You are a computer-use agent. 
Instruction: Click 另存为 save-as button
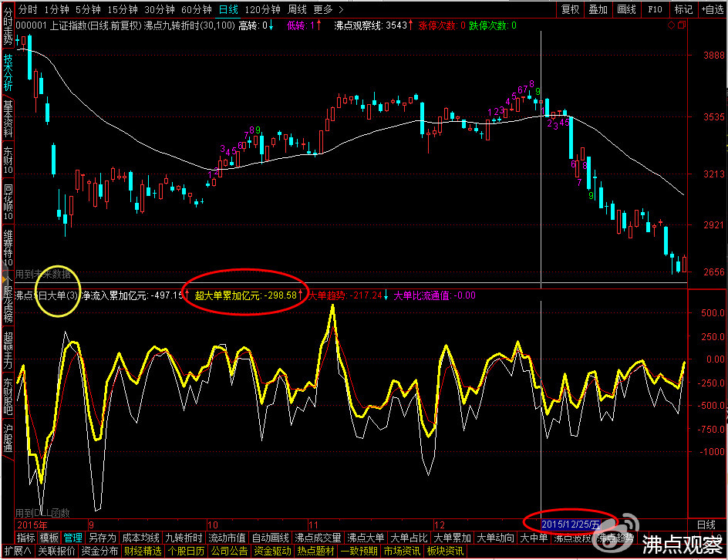pos(102,538)
